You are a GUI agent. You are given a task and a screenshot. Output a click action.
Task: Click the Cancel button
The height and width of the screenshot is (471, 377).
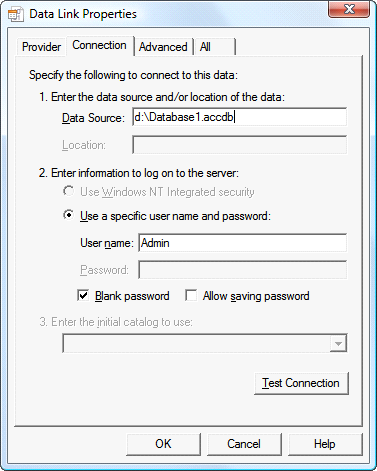click(x=244, y=444)
